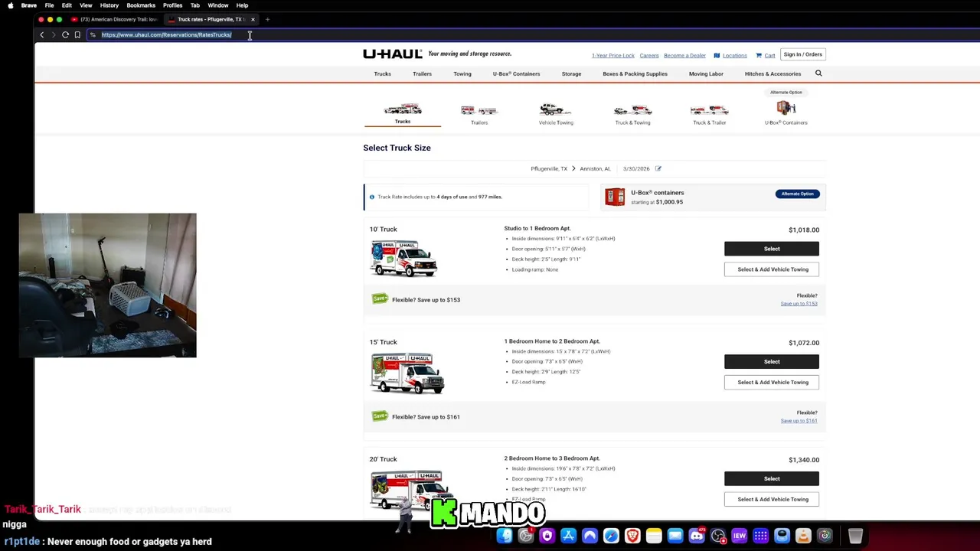This screenshot has width=980, height=551.
Task: Click the Pflugerville, TX origin text
Action: click(x=549, y=168)
